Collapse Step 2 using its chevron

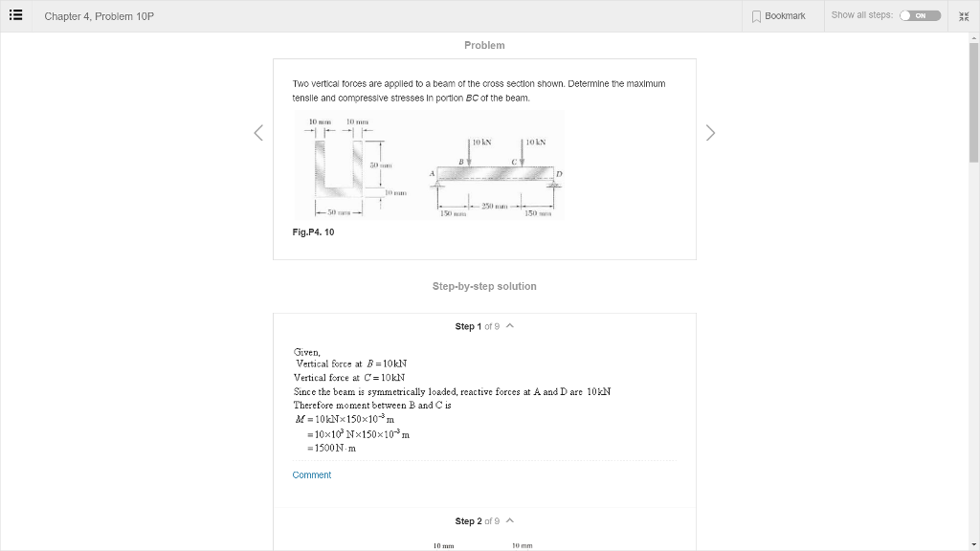coord(509,521)
